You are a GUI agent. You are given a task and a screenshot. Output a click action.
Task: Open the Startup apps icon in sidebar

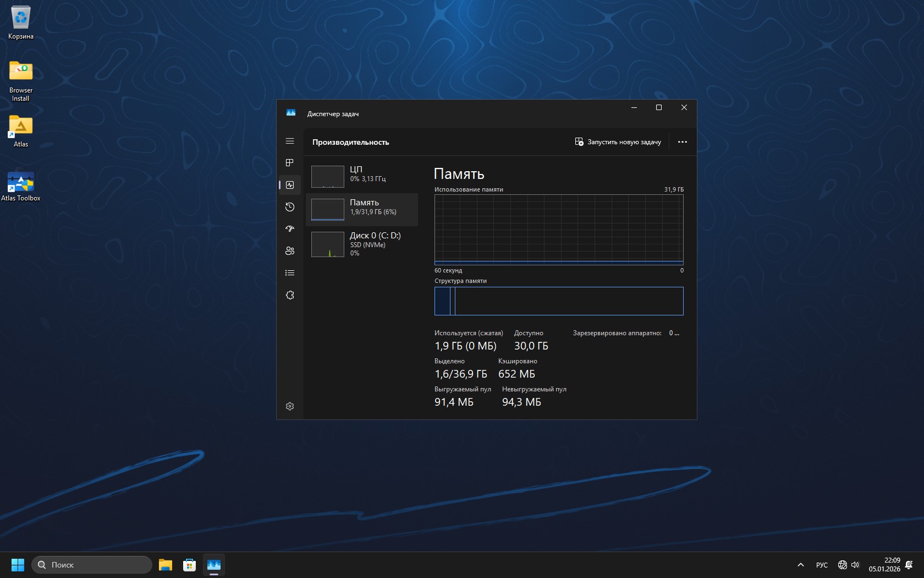[x=290, y=229]
